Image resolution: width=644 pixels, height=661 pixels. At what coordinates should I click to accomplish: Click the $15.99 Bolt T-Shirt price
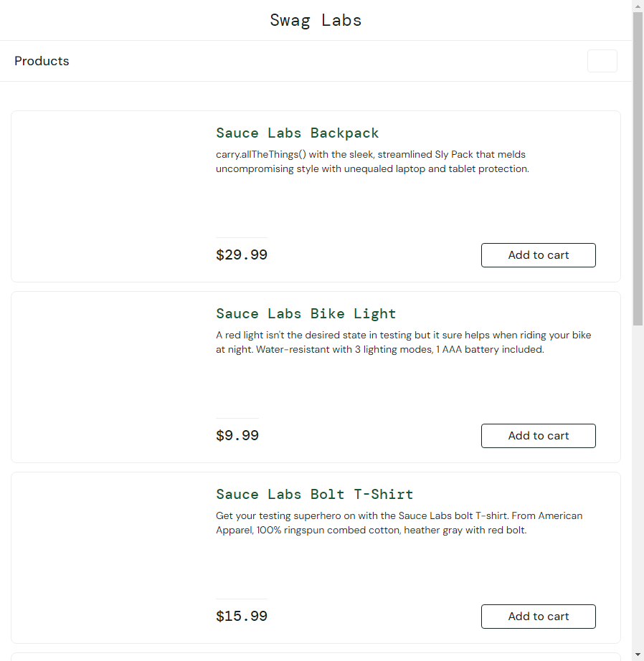tap(241, 617)
